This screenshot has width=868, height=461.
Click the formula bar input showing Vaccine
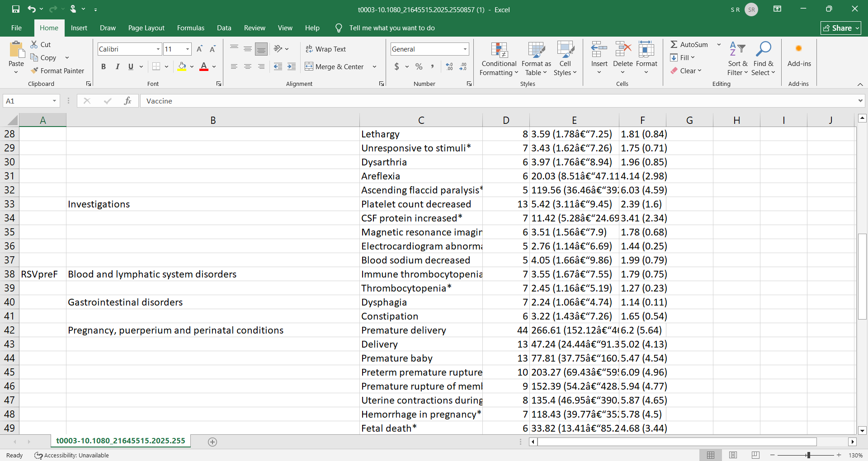pyautogui.click(x=498, y=101)
